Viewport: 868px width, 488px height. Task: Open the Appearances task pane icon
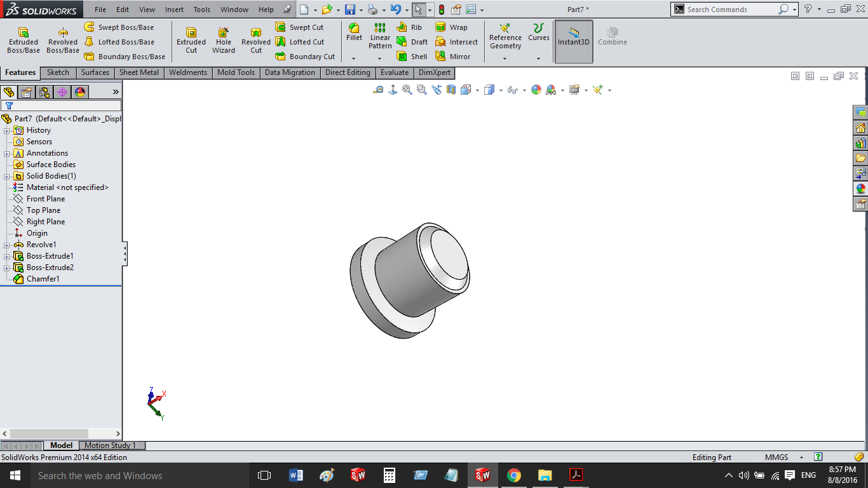click(x=861, y=188)
